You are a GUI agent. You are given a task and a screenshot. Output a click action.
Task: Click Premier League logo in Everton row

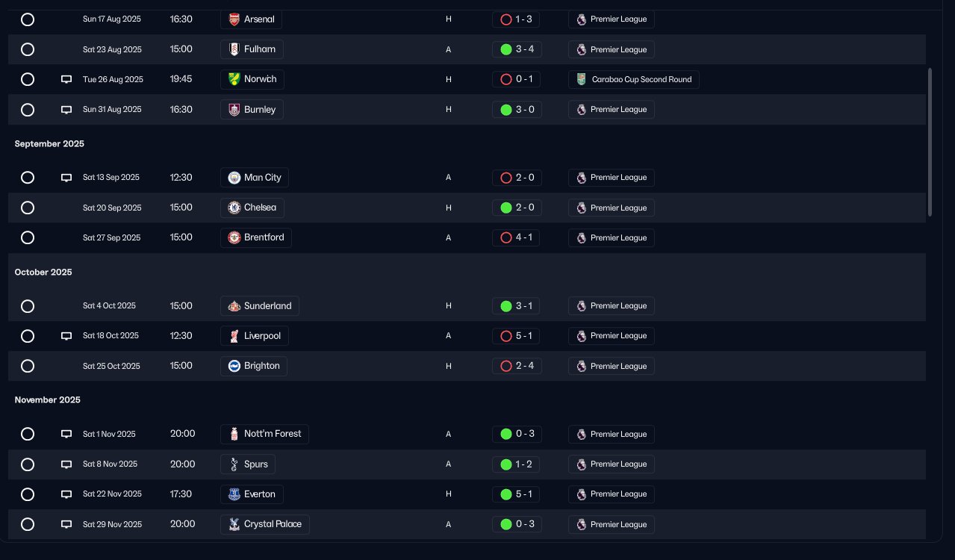[582, 494]
